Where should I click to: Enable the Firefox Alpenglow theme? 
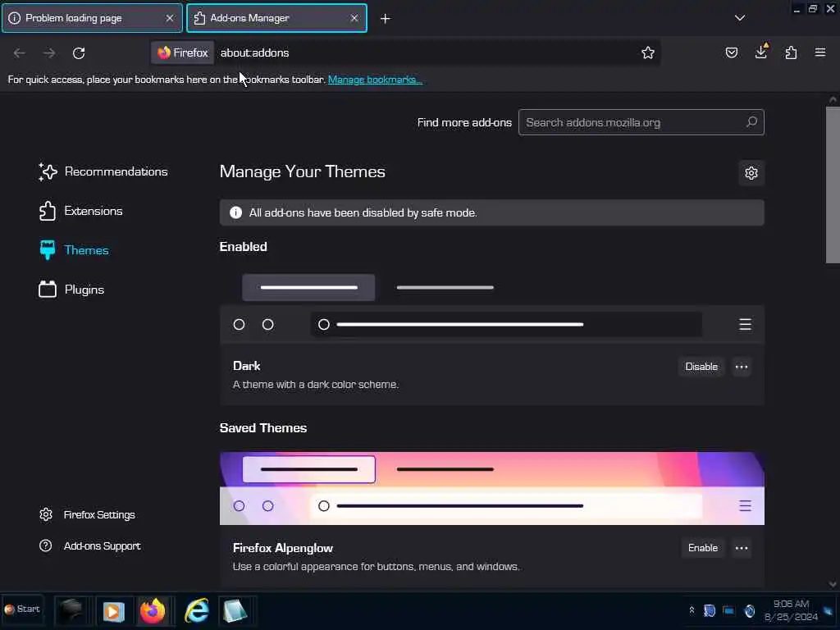point(703,548)
